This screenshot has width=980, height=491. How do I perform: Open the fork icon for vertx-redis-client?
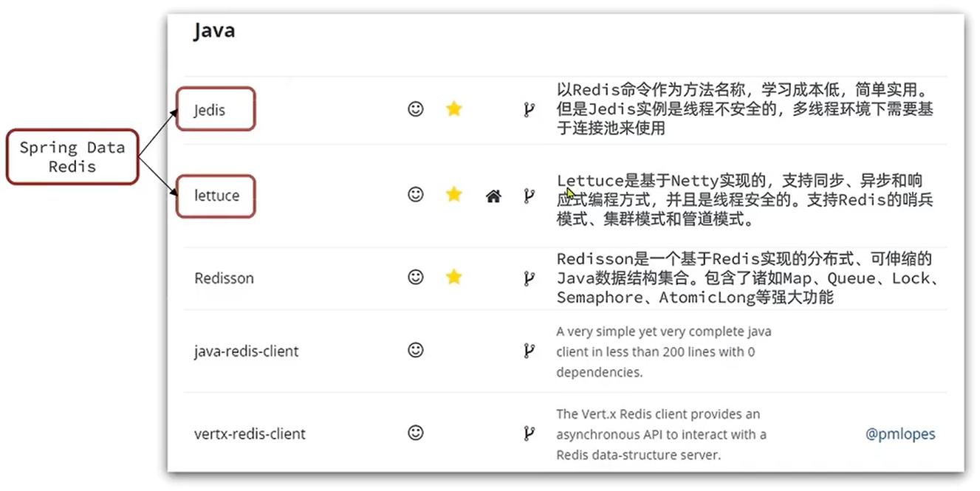pos(529,433)
